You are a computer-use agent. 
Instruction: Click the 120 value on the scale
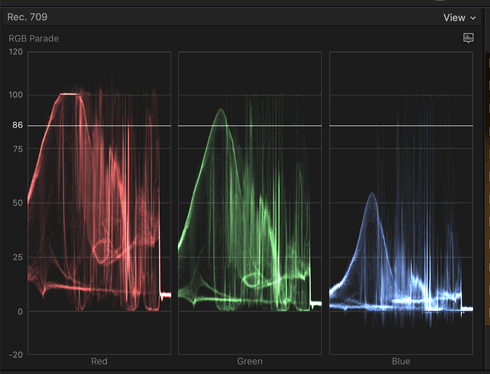(x=16, y=52)
